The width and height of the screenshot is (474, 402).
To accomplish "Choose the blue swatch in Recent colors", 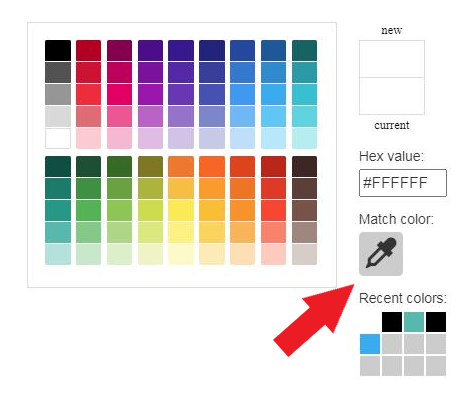I will click(x=370, y=344).
